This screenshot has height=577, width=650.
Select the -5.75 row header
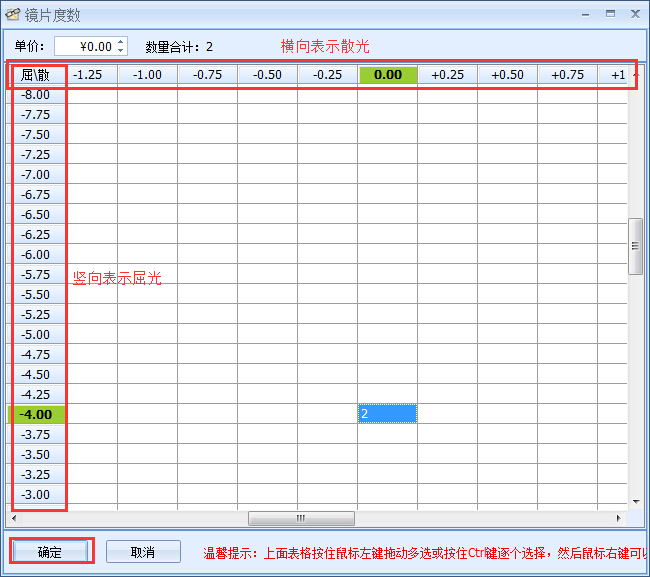(x=36, y=274)
